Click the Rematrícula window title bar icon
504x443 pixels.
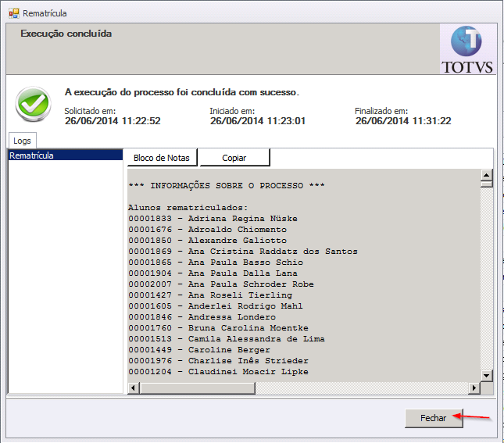(13, 13)
